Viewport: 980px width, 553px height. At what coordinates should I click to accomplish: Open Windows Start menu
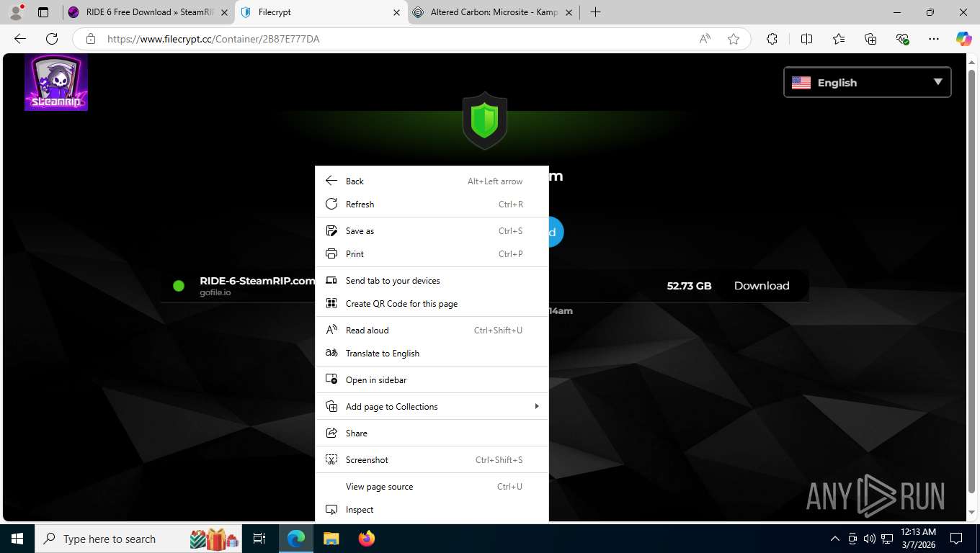point(17,539)
